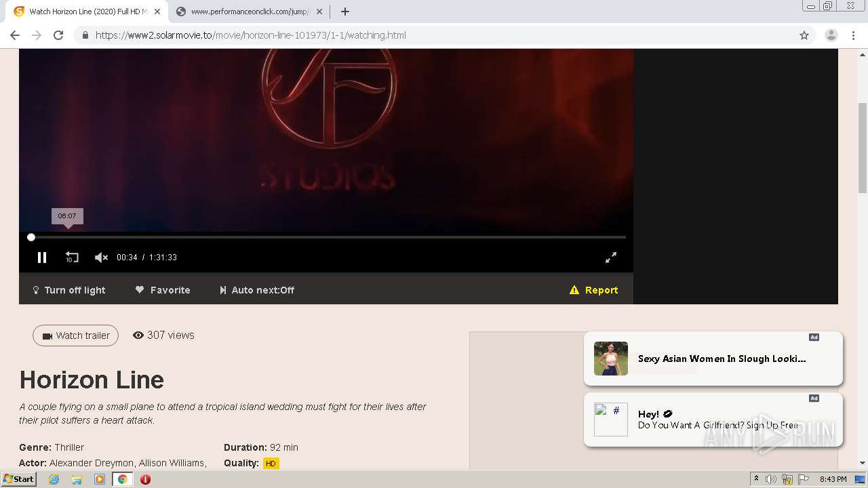Open the Hey! girlfriend ad notification

tap(713, 420)
